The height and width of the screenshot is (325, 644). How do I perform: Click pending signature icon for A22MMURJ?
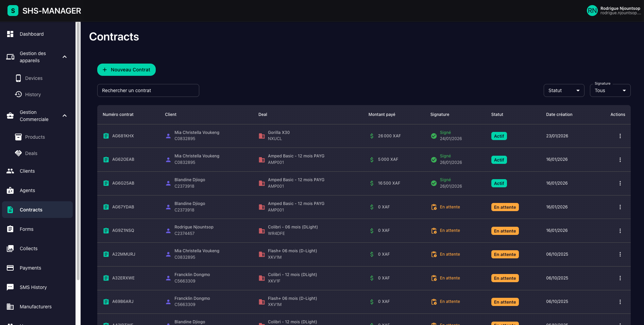pos(434,254)
